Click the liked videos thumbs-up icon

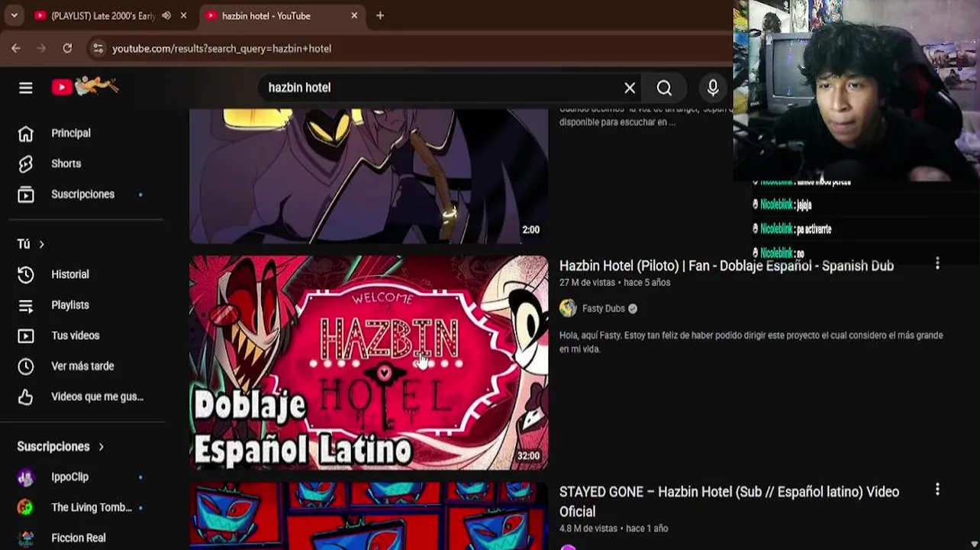26,397
